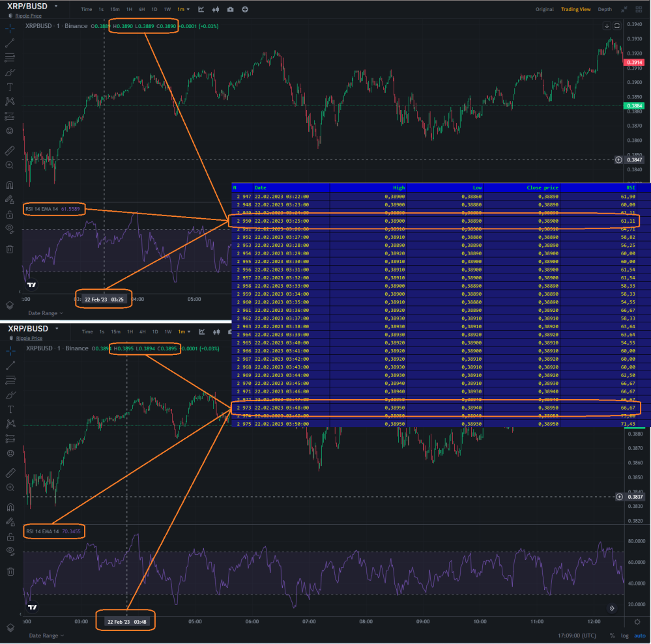Open the indicators icon in the top chart toolbar

[201, 9]
